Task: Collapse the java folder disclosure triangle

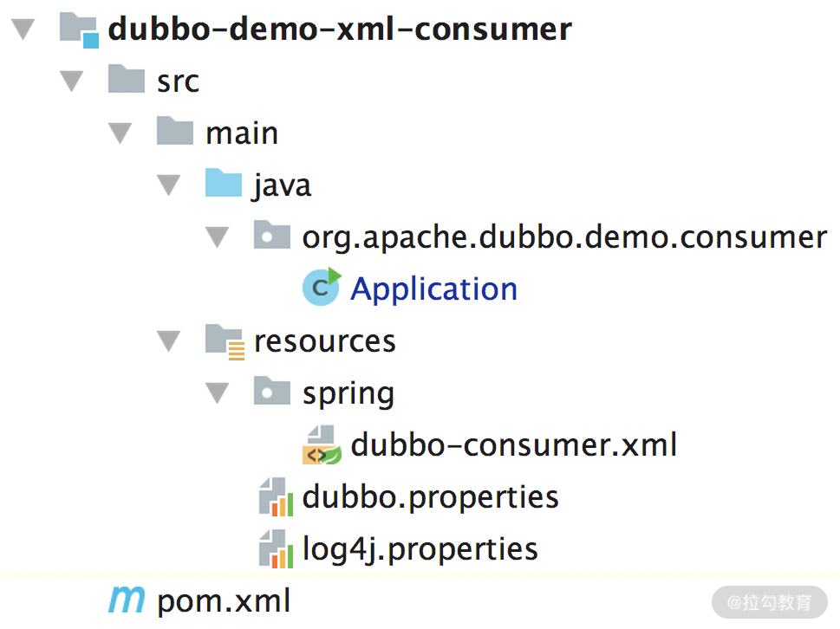Action: coord(169,186)
